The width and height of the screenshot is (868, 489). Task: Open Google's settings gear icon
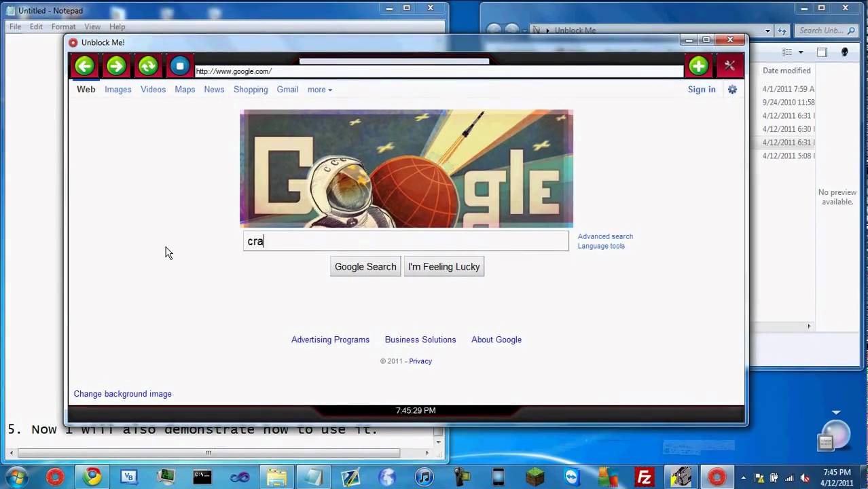pyautogui.click(x=732, y=90)
